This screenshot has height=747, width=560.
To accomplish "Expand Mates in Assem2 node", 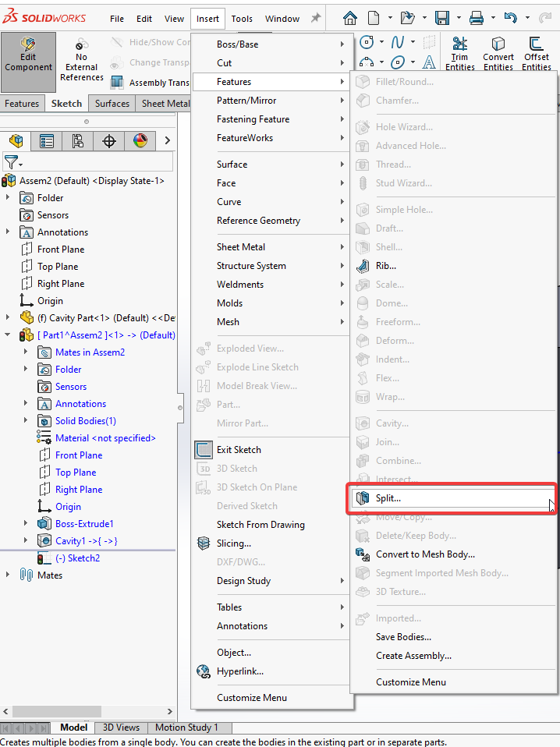I will coord(25,352).
